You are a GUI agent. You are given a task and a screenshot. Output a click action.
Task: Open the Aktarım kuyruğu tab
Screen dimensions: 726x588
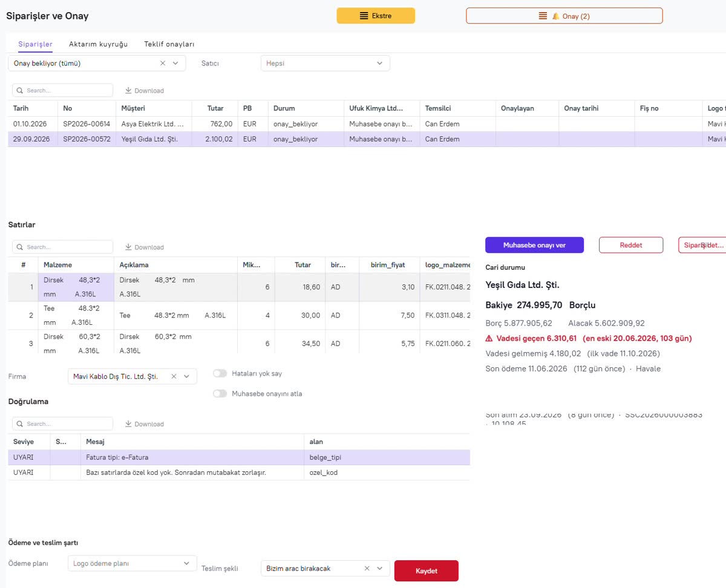98,44
